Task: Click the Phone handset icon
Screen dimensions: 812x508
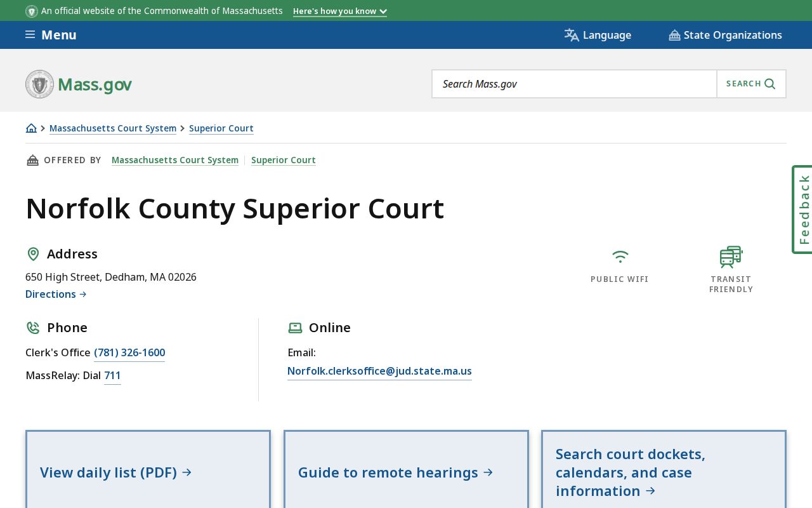Action: (x=33, y=328)
